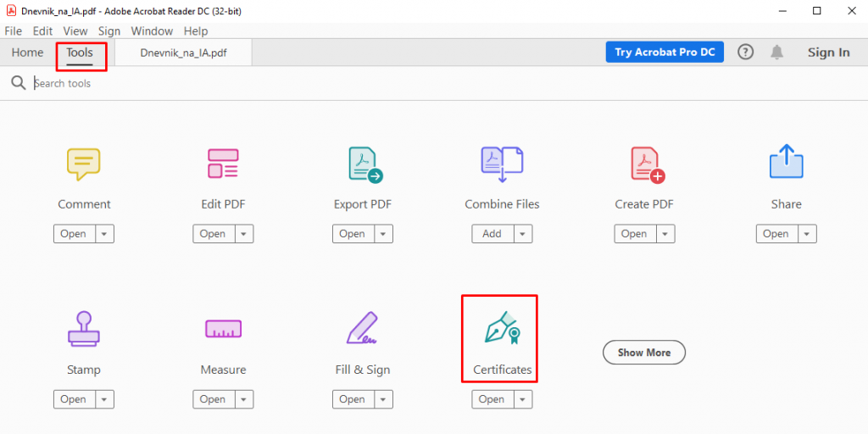The height and width of the screenshot is (434, 868).
Task: Open the Help question mark icon
Action: (x=746, y=52)
